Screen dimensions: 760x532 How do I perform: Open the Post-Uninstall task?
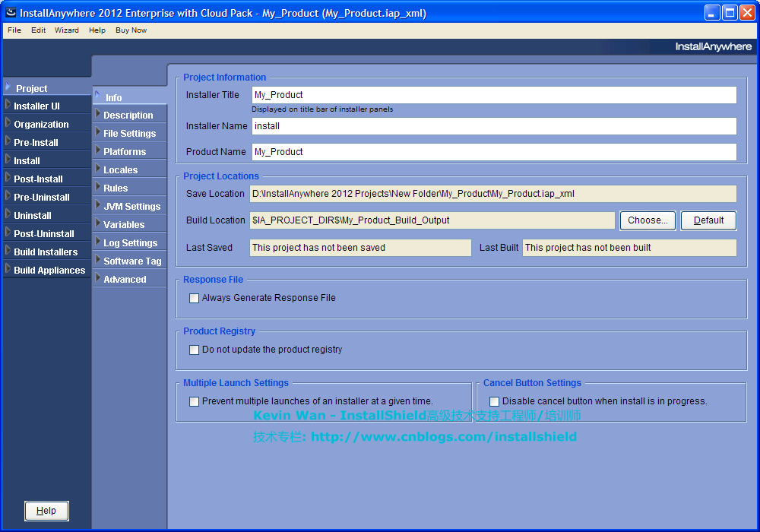pos(47,233)
